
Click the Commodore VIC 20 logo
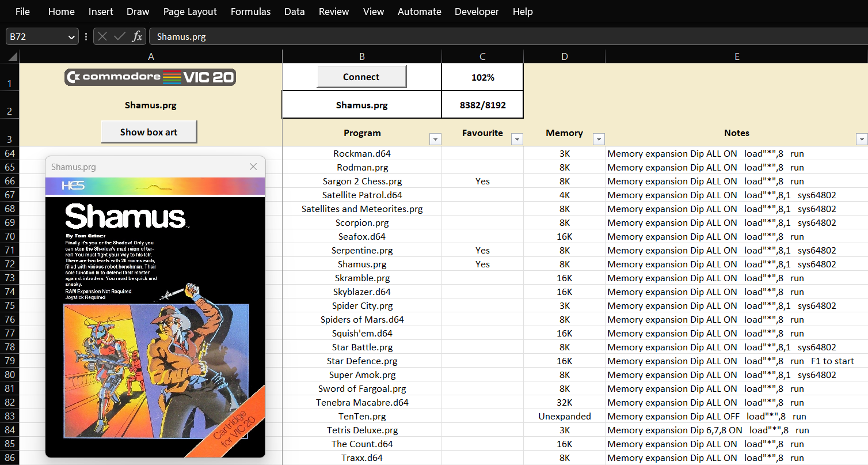(x=150, y=77)
